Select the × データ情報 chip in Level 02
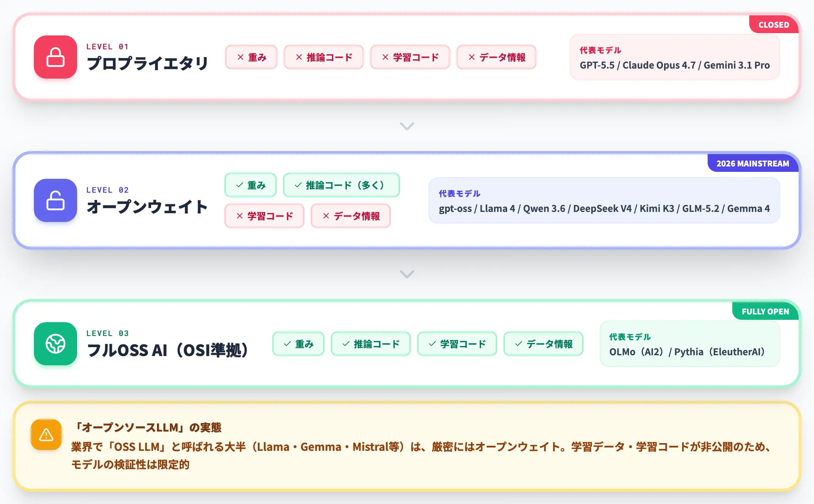This screenshot has height=504, width=814. 351,216
